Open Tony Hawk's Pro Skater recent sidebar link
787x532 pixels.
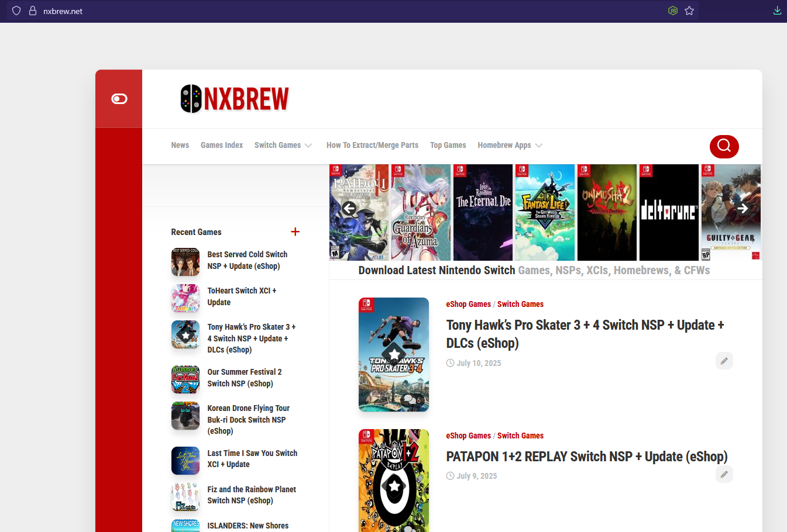click(x=252, y=338)
